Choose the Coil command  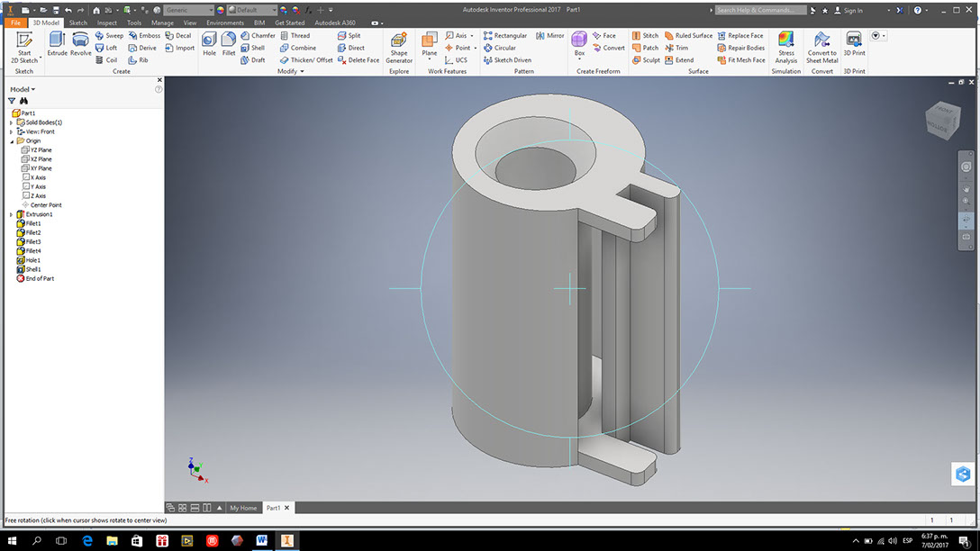106,60
